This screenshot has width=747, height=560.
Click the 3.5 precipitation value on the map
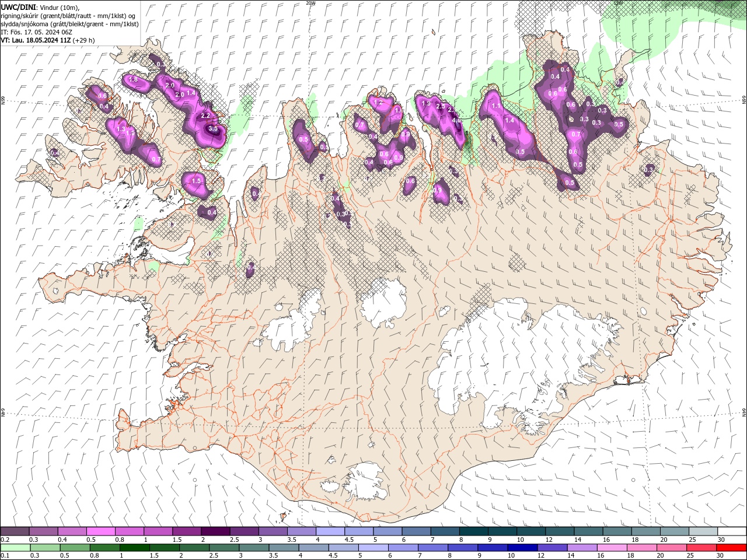(213, 129)
